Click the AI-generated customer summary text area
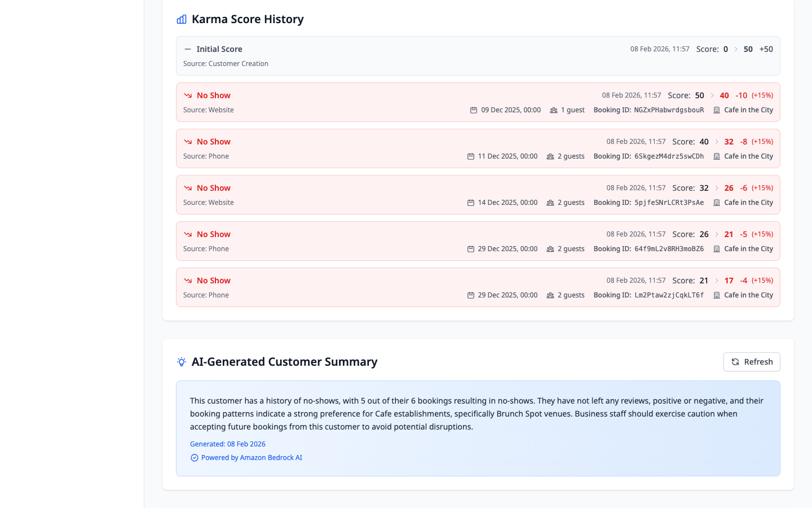 click(476, 414)
